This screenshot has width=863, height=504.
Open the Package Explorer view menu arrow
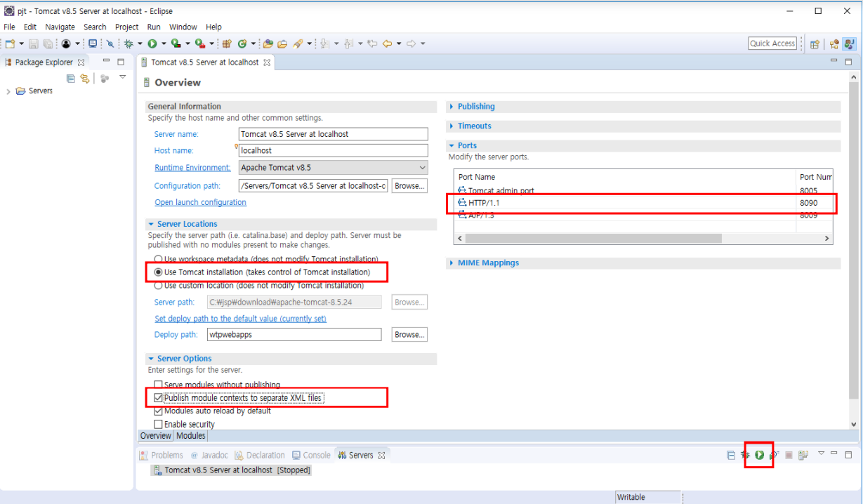[x=122, y=77]
